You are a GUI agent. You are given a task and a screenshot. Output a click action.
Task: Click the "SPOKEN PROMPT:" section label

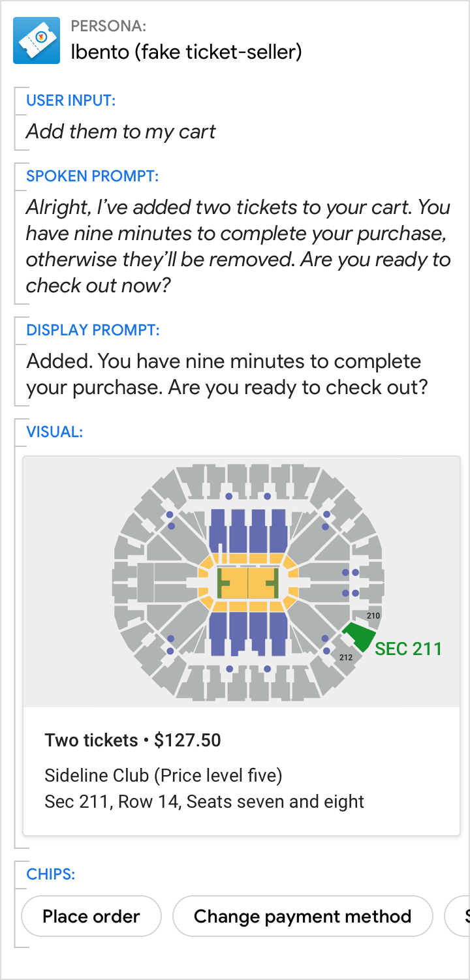pyautogui.click(x=92, y=176)
